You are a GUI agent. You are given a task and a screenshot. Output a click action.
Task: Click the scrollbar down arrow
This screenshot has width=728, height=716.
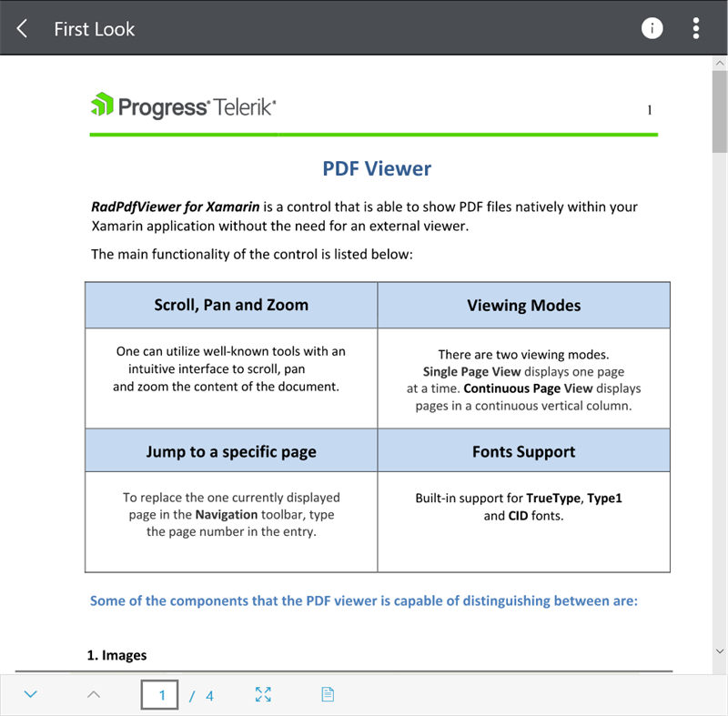pos(720,651)
